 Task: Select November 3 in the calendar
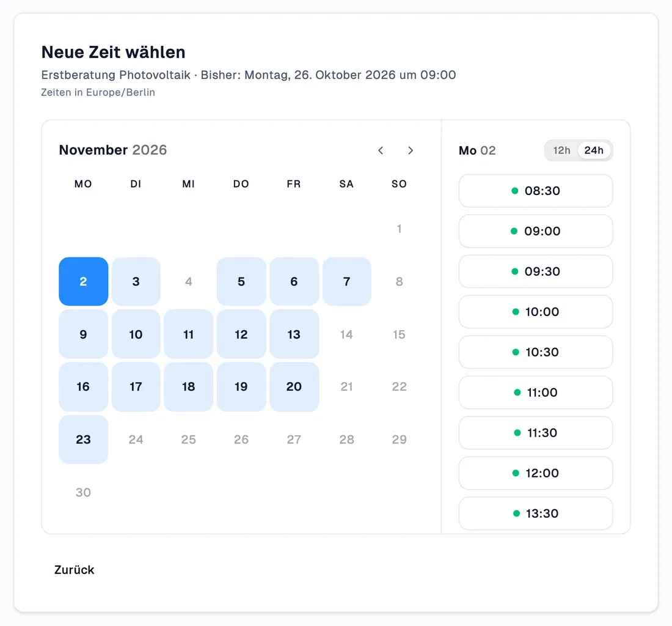[x=136, y=282]
